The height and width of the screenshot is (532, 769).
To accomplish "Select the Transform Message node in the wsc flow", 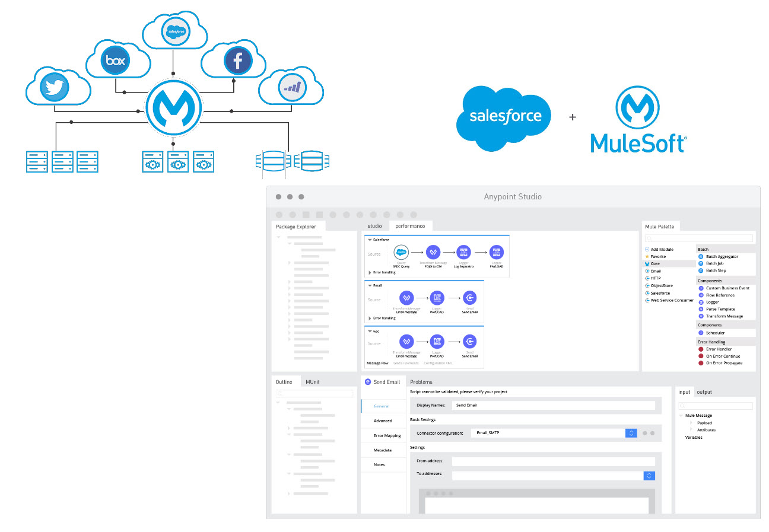I will coord(406,342).
